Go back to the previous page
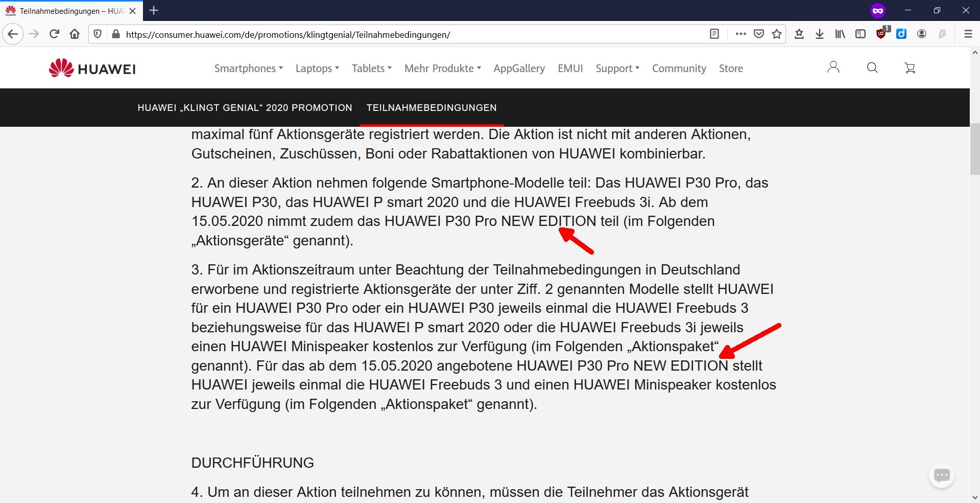980x503 pixels. [13, 34]
